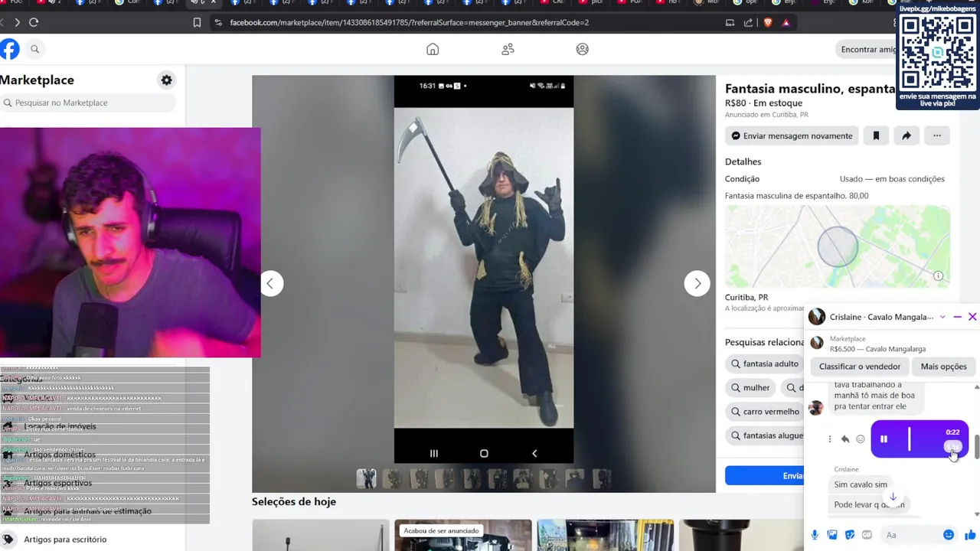Screen dimensions: 980x551
Task: Open Facebook home via the logo
Action: coord(9,50)
